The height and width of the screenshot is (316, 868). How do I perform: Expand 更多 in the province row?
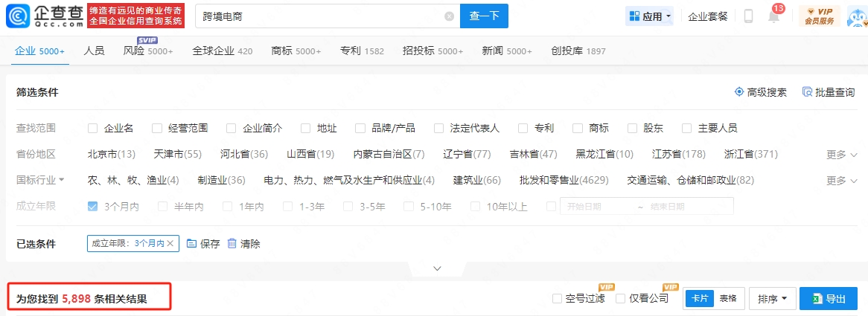(842, 155)
